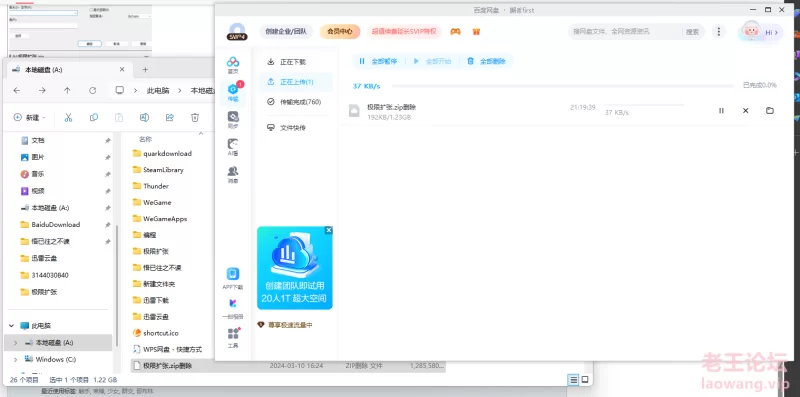Open the 新建 dropdown in Explorer
Image resolution: width=800 pixels, height=397 pixels.
29,117
